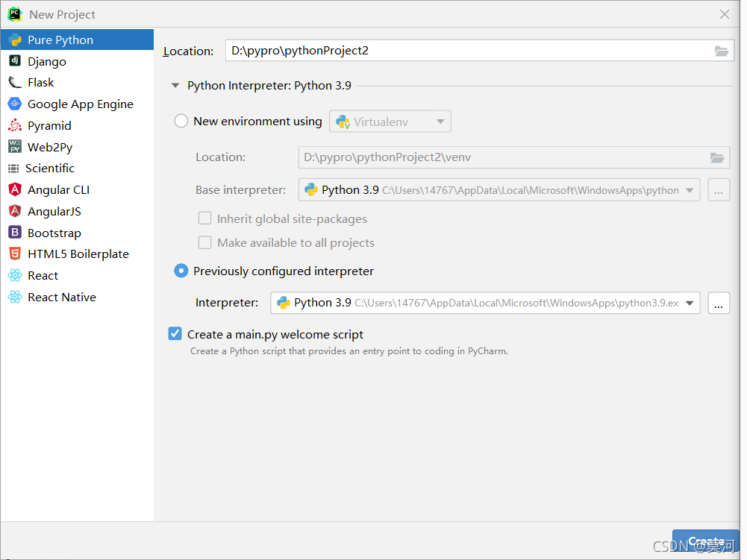Image resolution: width=747 pixels, height=560 pixels.
Task: Click the HTML5 Boilerplate icon
Action: coord(15,254)
